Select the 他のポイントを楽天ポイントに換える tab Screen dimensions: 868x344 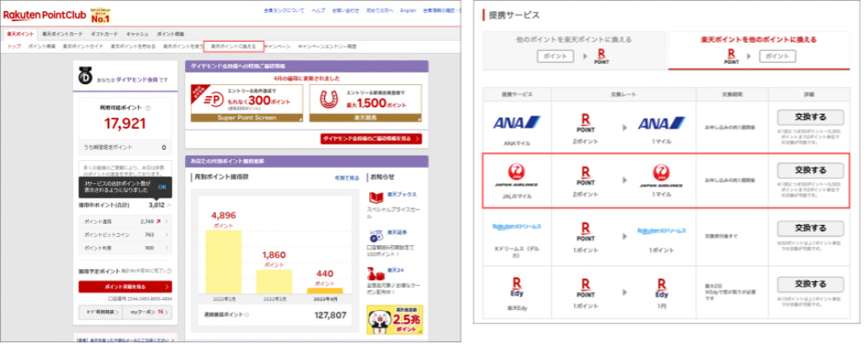(574, 50)
